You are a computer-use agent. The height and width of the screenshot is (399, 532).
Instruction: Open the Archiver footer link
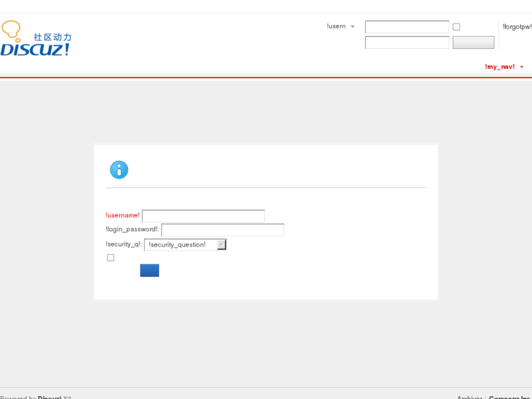[470, 398]
